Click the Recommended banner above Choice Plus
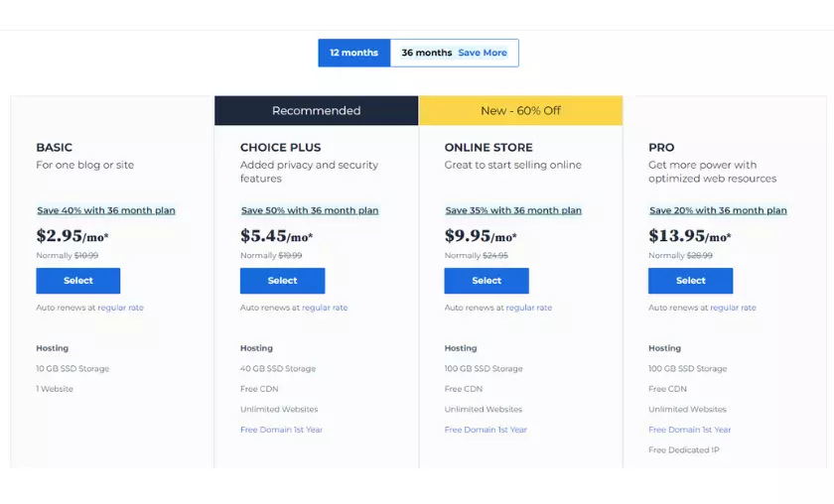The image size is (834, 504). tap(317, 110)
